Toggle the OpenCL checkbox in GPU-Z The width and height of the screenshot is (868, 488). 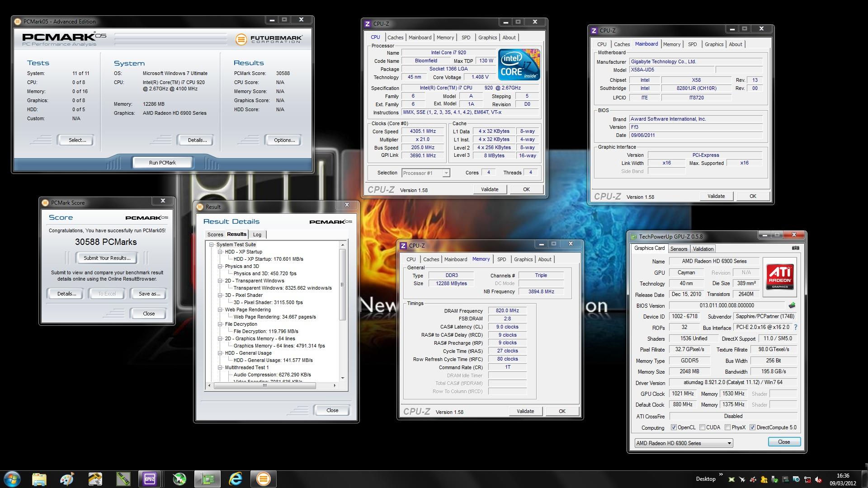(x=674, y=427)
